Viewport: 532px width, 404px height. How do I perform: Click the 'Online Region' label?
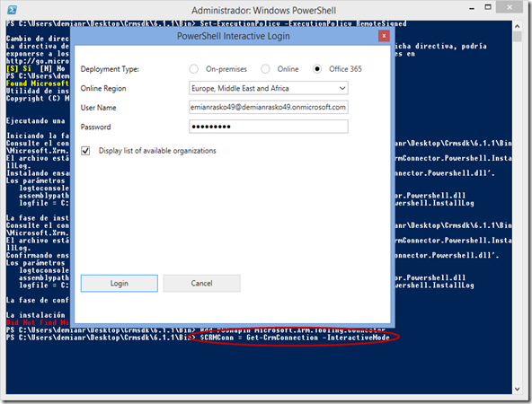pyautogui.click(x=103, y=89)
